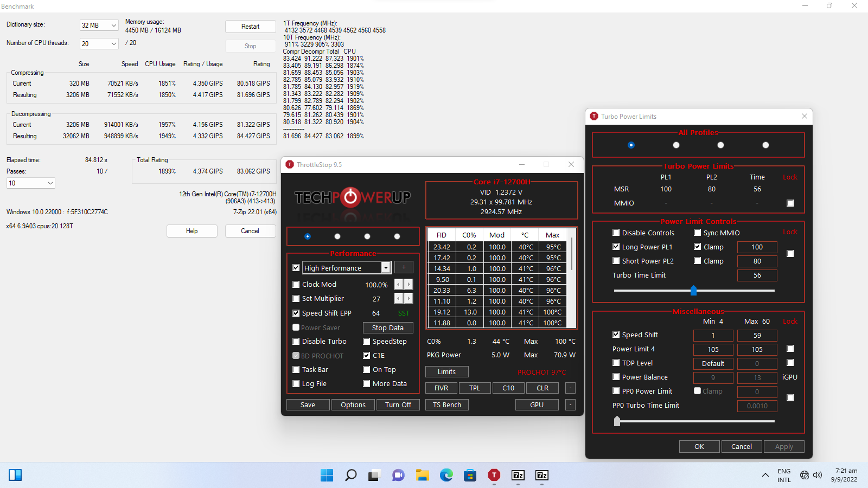This screenshot has height=488, width=868.
Task: Enable Disable Turbo checkbox
Action: click(x=296, y=341)
